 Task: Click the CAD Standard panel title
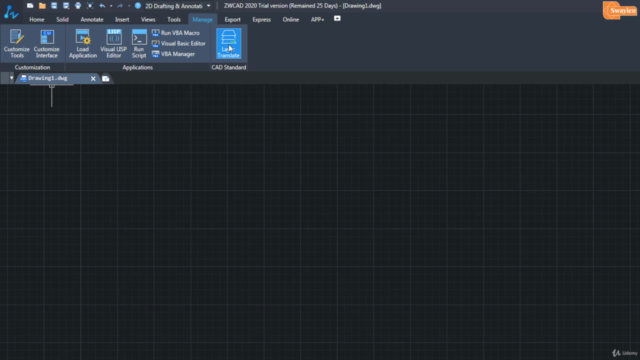(x=229, y=67)
